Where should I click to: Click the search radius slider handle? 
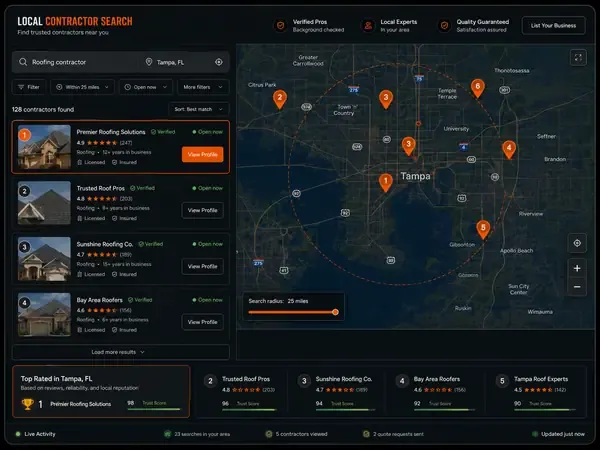point(335,312)
